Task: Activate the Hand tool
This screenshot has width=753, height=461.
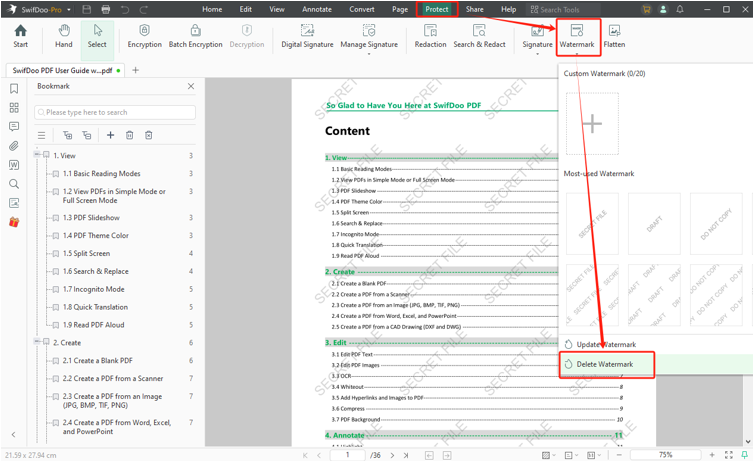Action: point(63,36)
